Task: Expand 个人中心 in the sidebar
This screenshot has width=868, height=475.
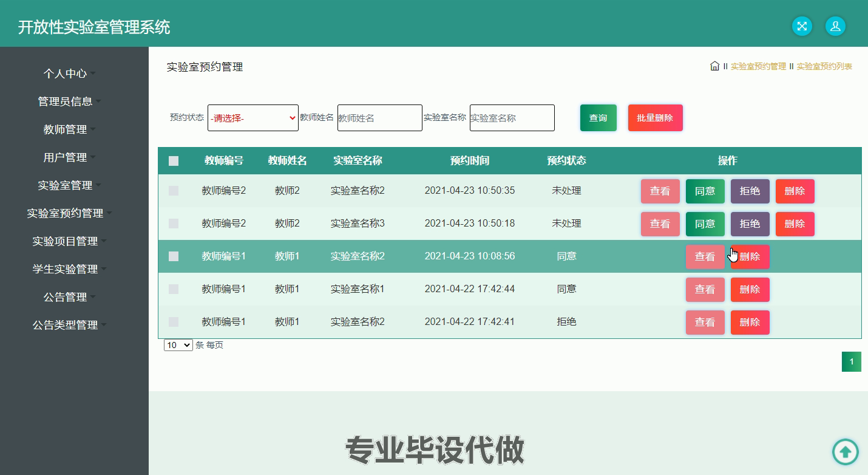Action: point(69,73)
